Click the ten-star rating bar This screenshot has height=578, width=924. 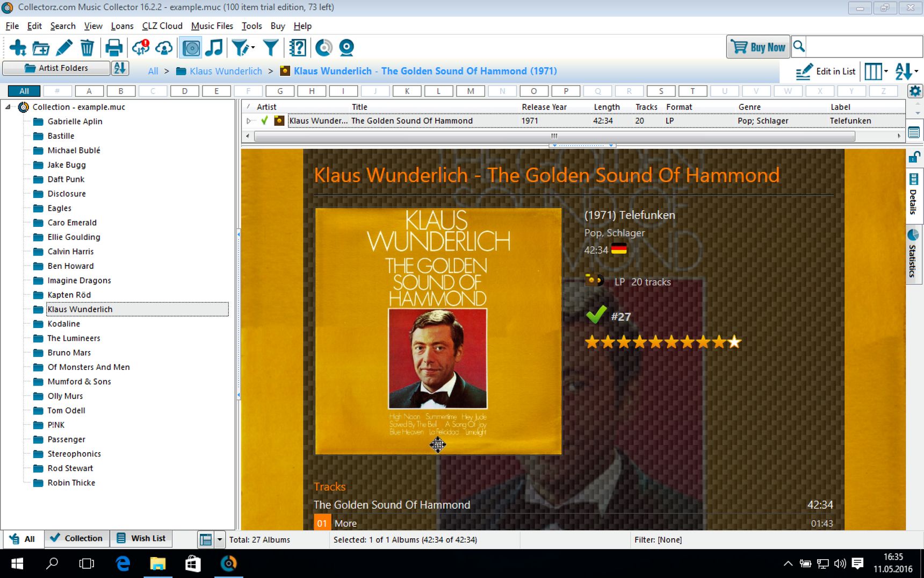663,341
